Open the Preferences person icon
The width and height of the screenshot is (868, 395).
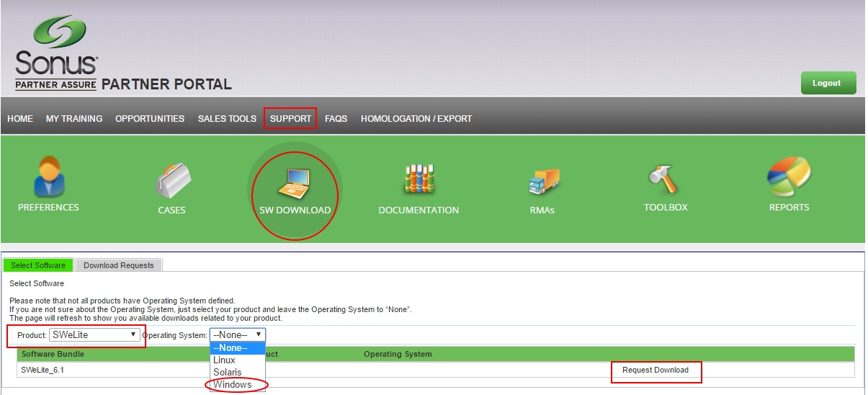(48, 177)
